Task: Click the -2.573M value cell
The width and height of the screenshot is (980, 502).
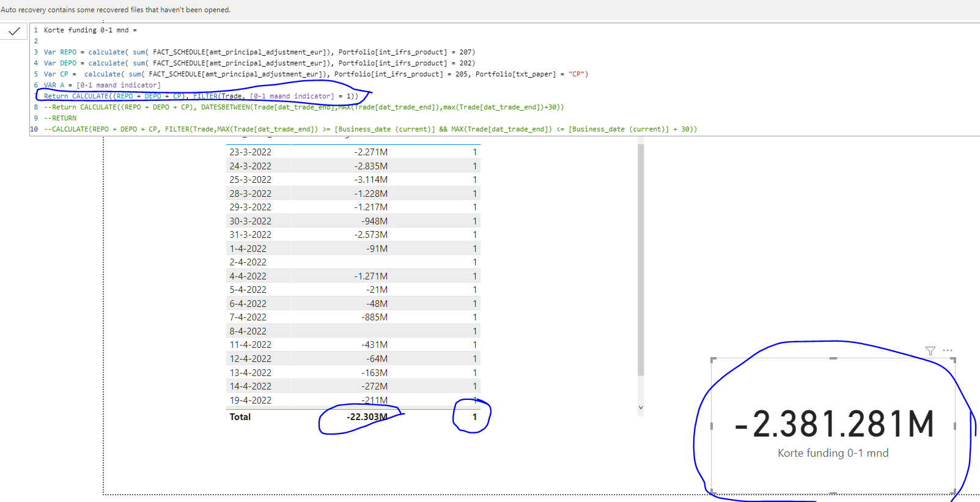Action: (371, 235)
